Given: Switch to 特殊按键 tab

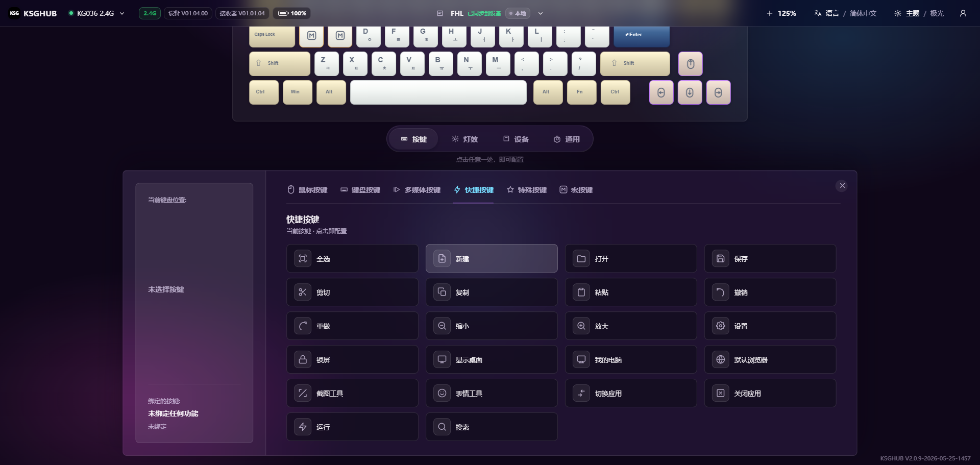Looking at the screenshot, I should 526,190.
